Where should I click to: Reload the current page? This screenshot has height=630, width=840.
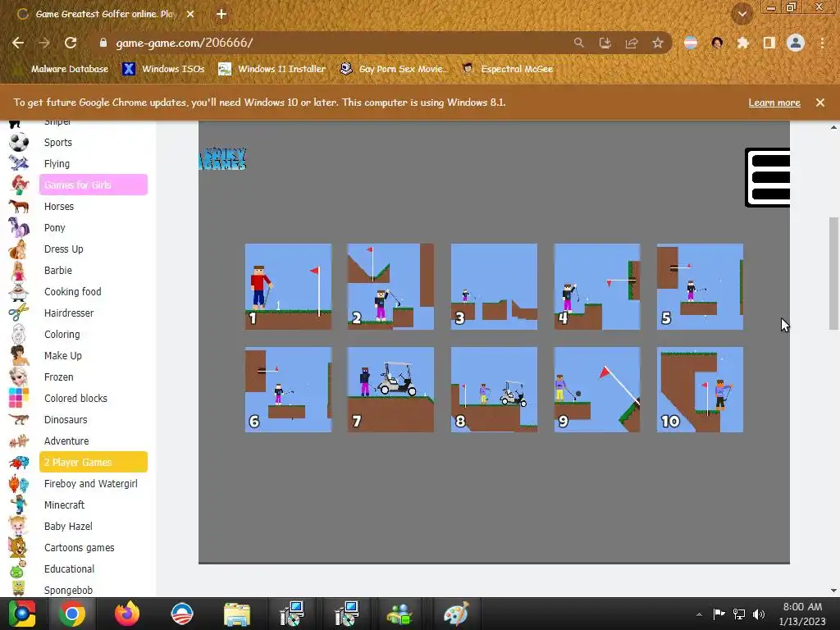point(71,43)
